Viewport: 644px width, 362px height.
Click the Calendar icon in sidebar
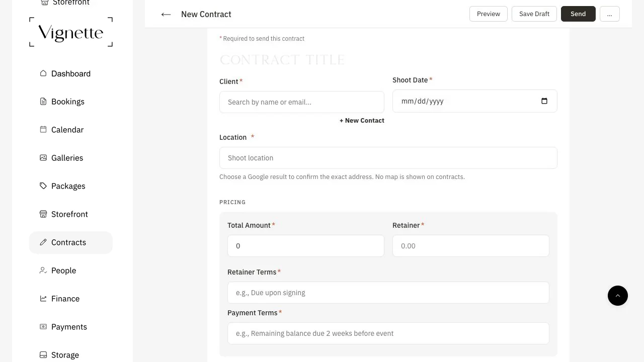click(x=43, y=130)
